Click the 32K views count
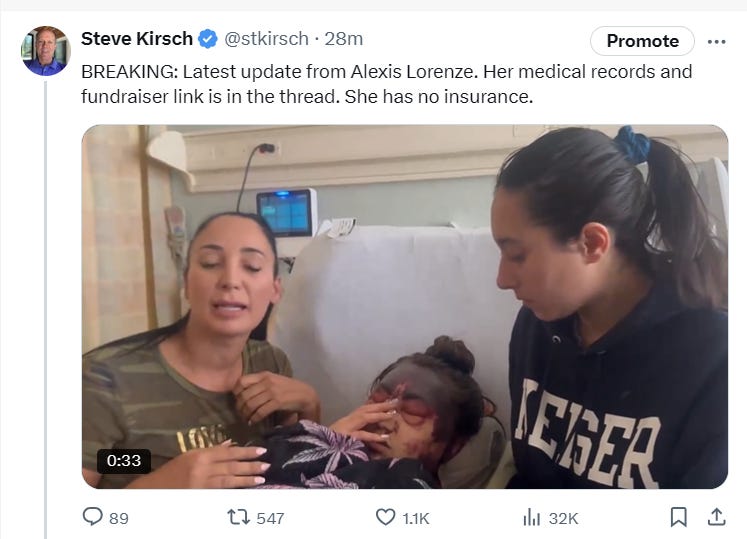The height and width of the screenshot is (539, 747). (564, 518)
